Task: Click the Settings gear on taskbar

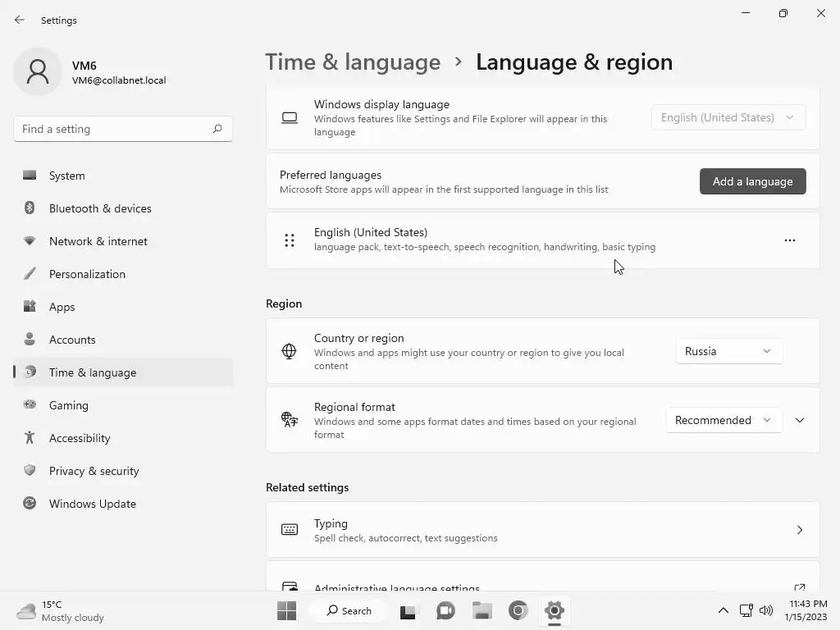Action: 555,610
